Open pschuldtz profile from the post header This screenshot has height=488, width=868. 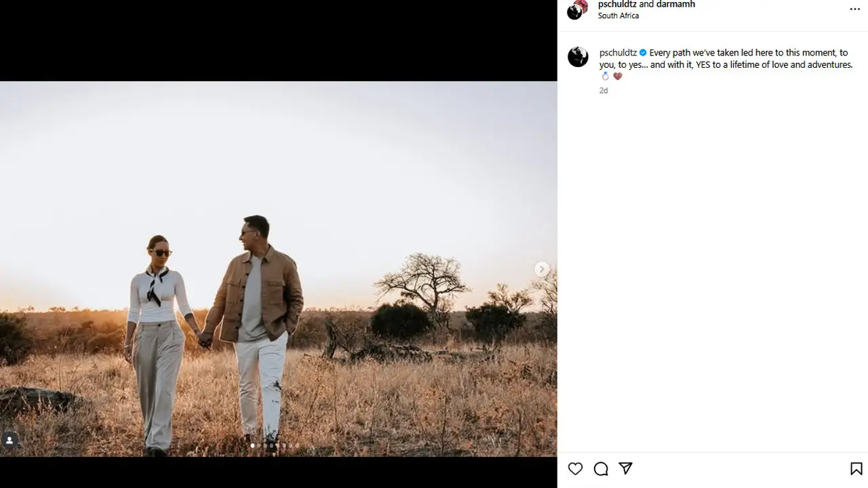(x=617, y=5)
